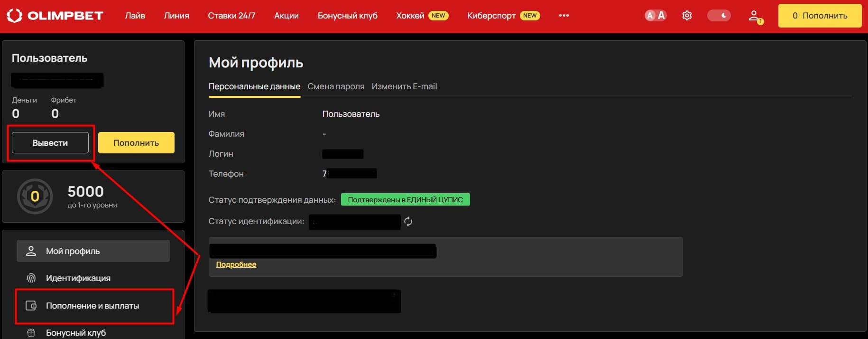Open the Линия menu item
Screen dimensions: 868x339
[x=176, y=16]
